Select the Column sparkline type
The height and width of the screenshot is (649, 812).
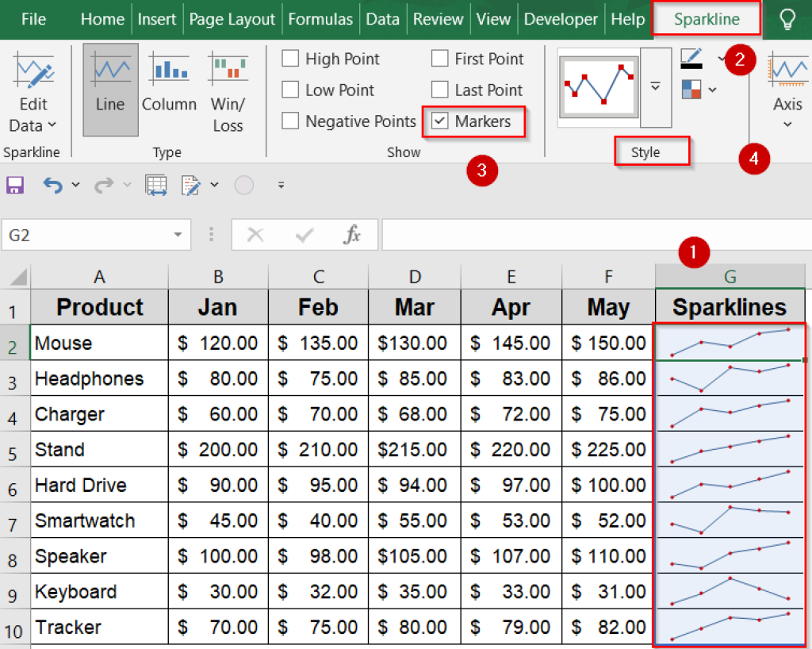click(x=169, y=87)
